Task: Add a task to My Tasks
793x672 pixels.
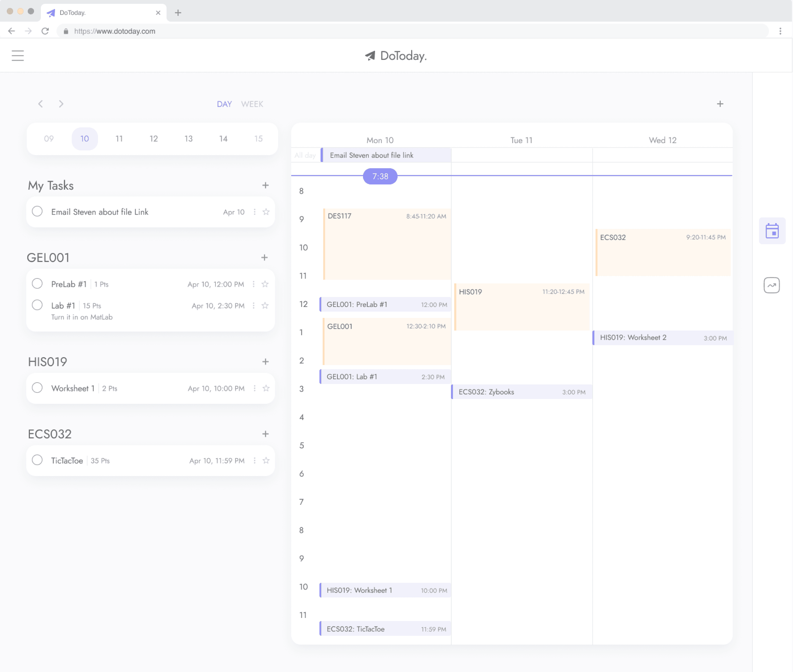Action: point(266,185)
